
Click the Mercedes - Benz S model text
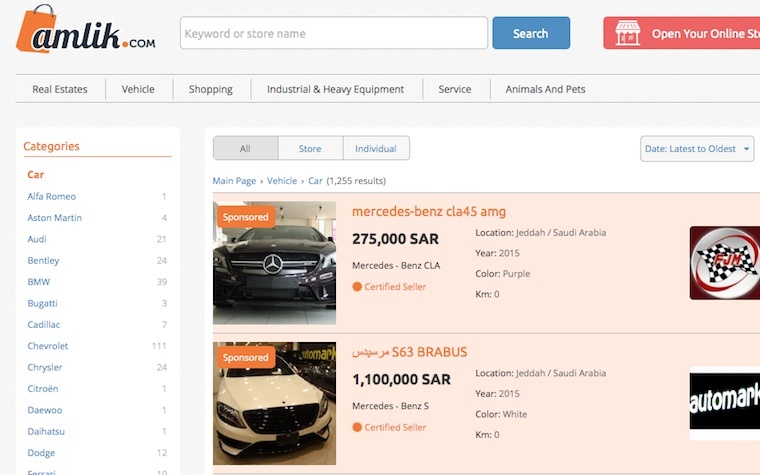(390, 406)
